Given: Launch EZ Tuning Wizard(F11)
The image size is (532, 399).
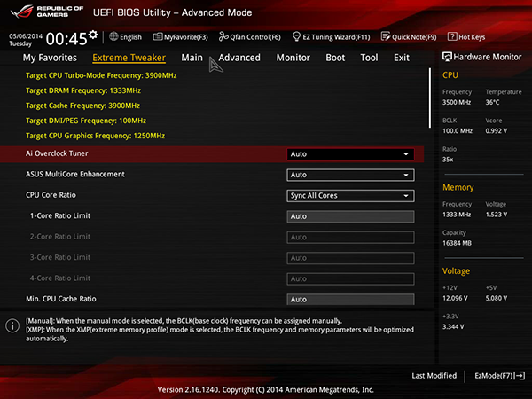Looking at the screenshot, I should (x=331, y=36).
